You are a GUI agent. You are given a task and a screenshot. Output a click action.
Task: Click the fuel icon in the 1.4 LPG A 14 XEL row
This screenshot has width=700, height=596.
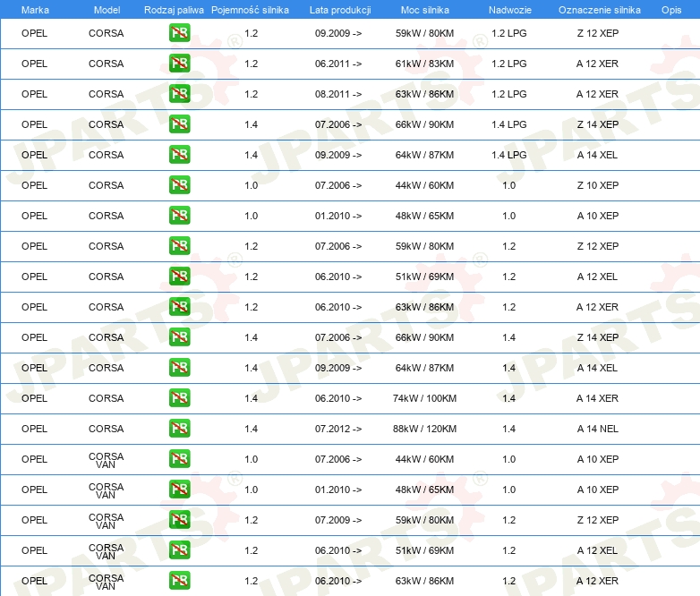click(x=179, y=155)
